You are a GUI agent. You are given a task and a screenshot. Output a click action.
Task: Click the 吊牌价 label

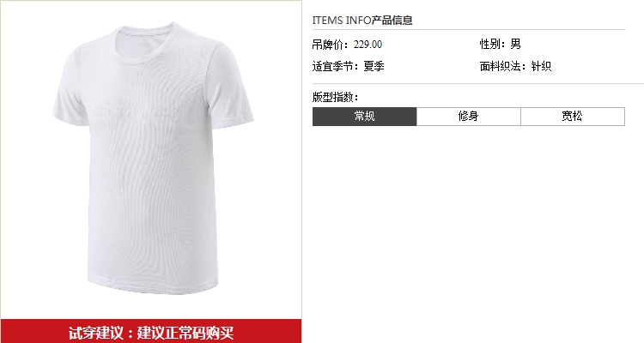click(331, 45)
